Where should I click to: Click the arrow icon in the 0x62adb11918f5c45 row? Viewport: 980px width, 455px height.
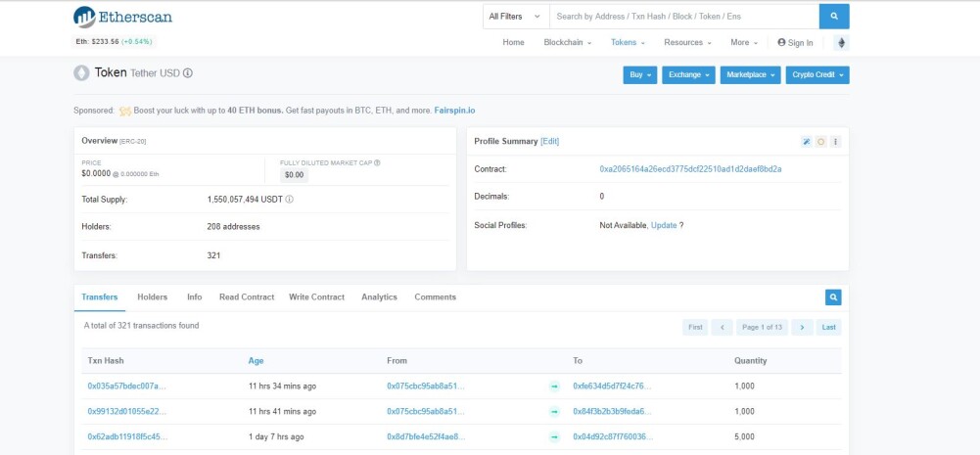[x=554, y=436]
